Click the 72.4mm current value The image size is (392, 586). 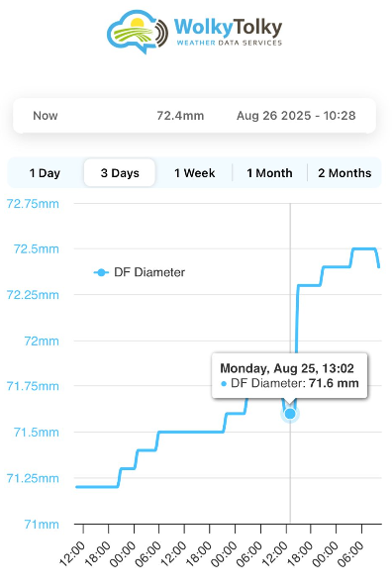coord(180,116)
